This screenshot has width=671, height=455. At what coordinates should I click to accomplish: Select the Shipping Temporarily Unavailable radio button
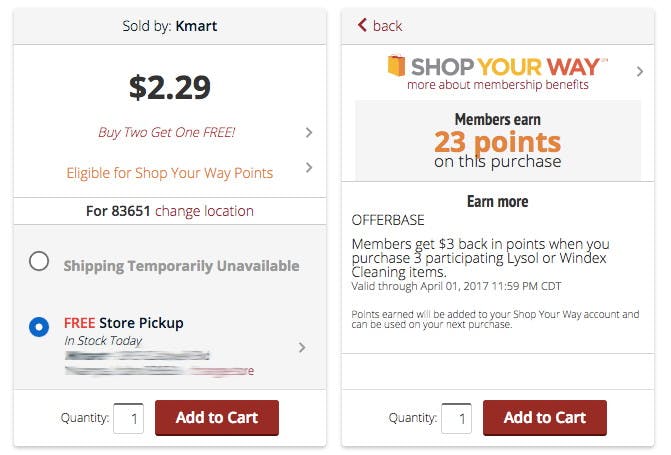click(x=39, y=261)
